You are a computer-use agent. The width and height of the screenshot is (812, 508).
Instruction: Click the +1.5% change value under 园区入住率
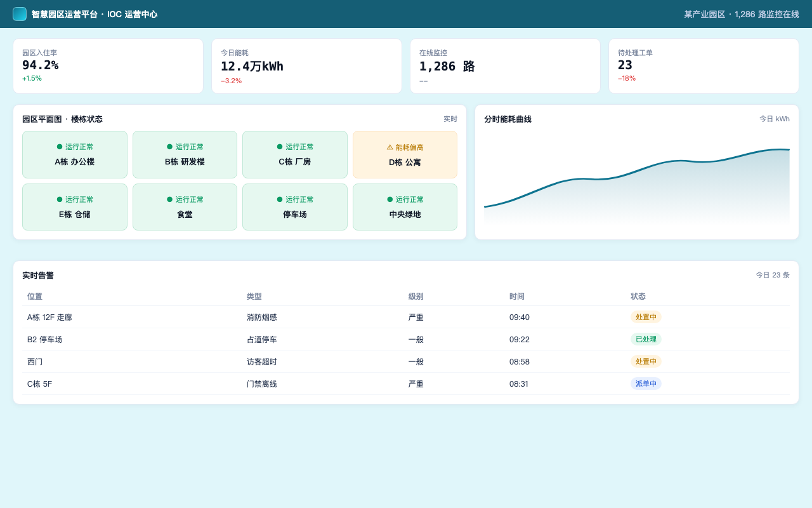[32, 78]
